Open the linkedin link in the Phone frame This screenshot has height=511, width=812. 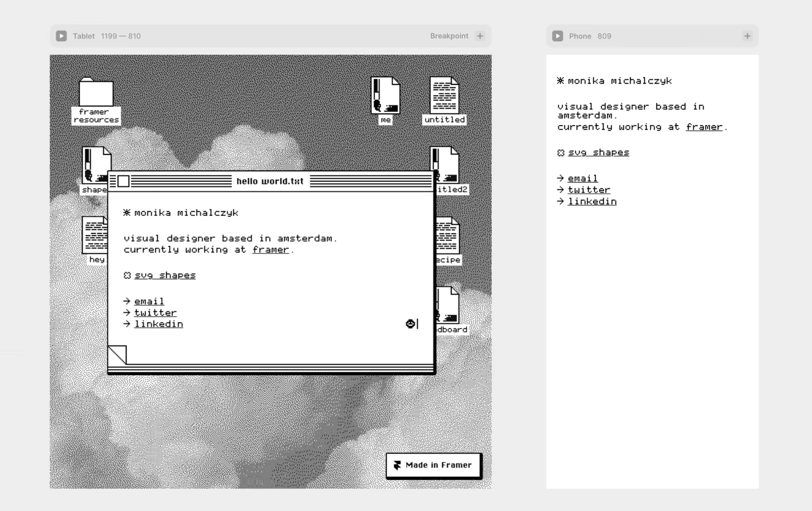[x=592, y=201]
